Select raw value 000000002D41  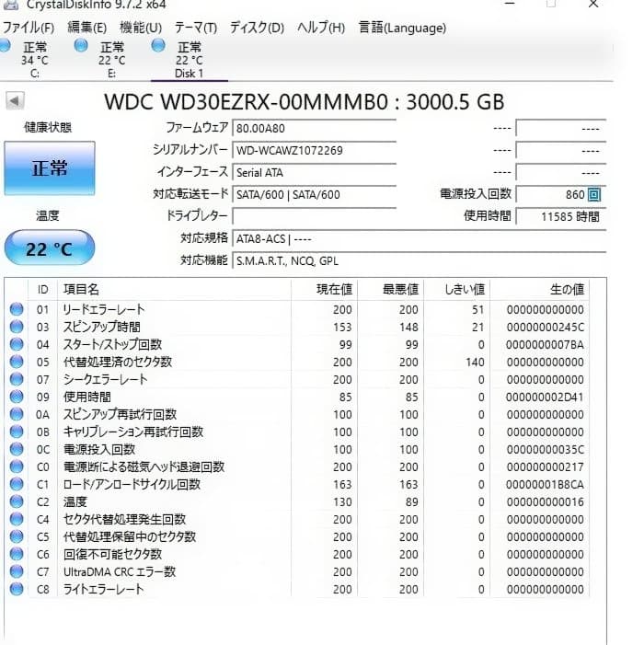[545, 397]
